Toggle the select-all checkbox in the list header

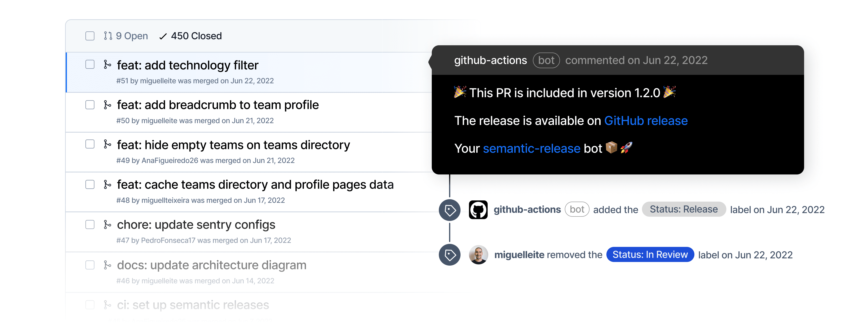90,35
